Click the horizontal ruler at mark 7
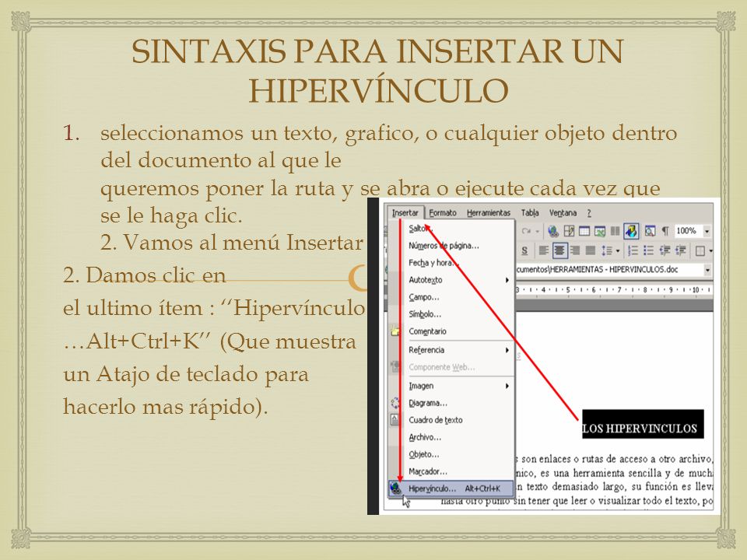 [x=619, y=289]
